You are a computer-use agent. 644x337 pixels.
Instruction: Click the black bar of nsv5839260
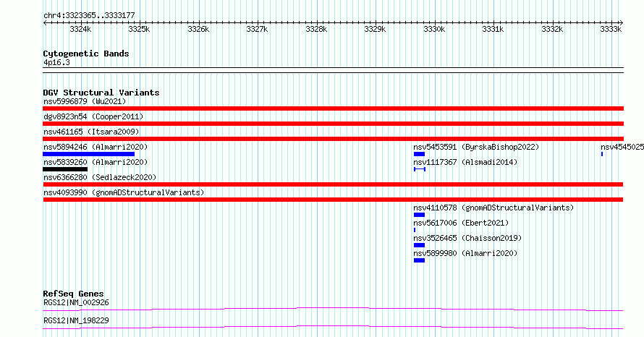click(x=65, y=169)
